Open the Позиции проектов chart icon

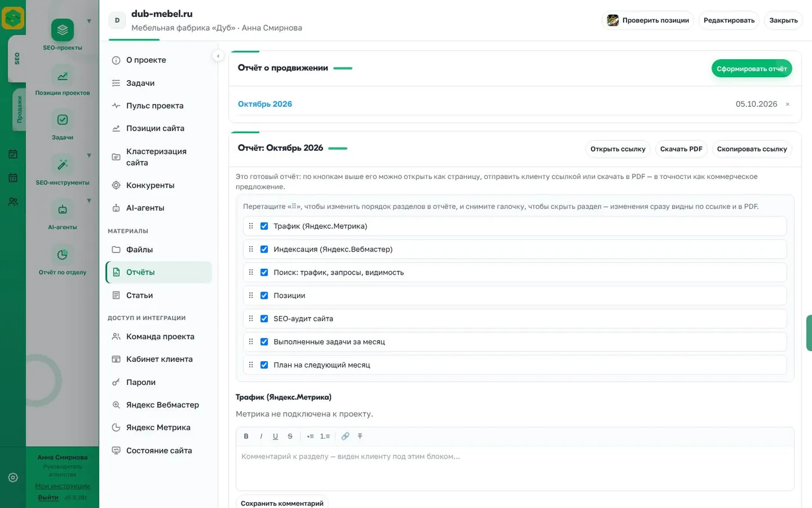(63, 75)
